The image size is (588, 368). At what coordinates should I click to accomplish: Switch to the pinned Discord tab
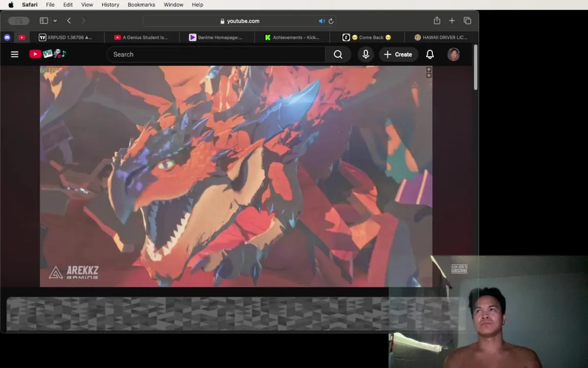pos(7,37)
